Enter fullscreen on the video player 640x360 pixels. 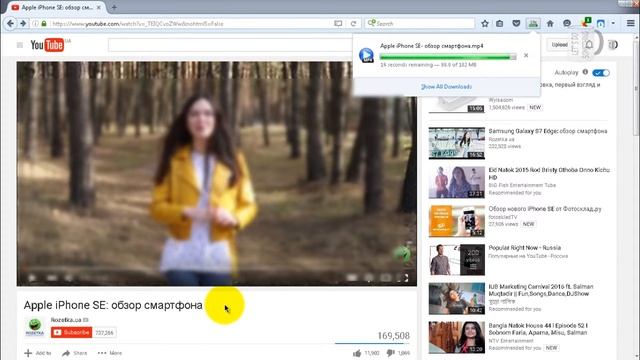click(406, 278)
